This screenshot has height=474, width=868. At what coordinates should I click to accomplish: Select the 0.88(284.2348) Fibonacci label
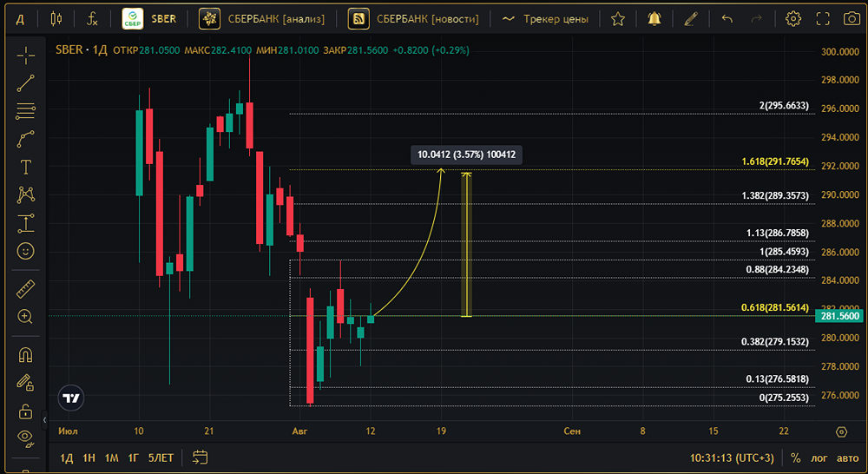pyautogui.click(x=777, y=269)
